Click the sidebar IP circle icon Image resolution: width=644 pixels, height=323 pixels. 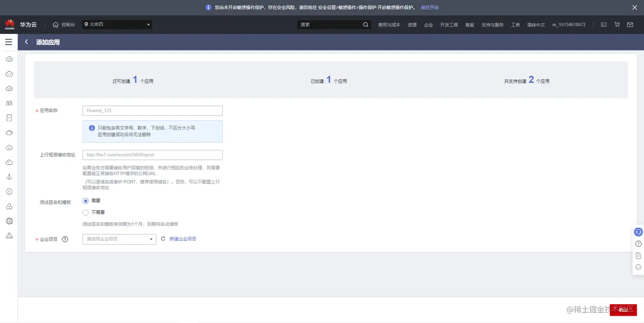(x=9, y=192)
